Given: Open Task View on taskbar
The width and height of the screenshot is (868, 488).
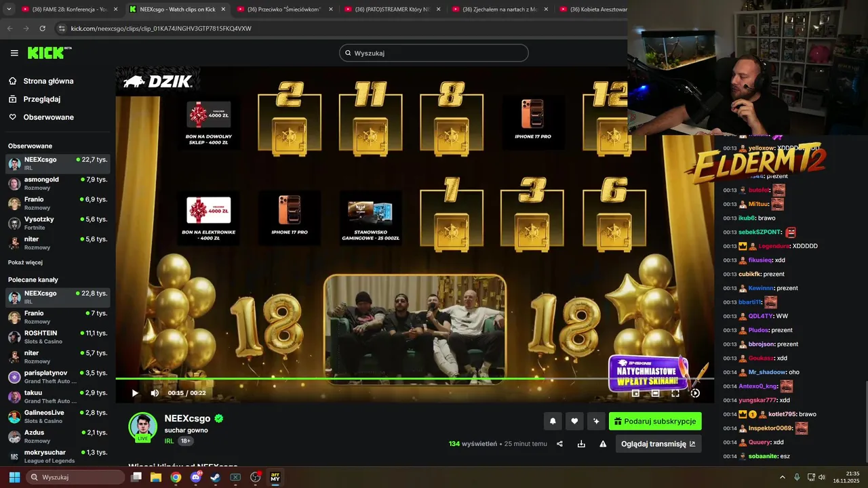Looking at the screenshot, I should pyautogui.click(x=136, y=477).
